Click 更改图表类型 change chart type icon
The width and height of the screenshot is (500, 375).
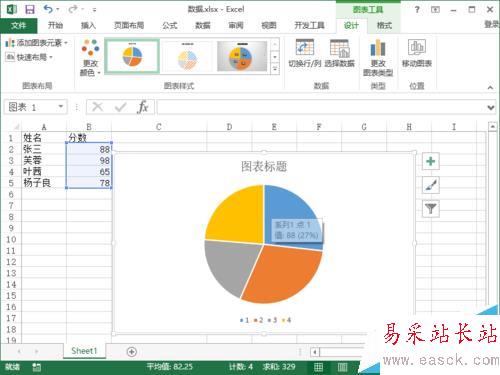(x=378, y=58)
